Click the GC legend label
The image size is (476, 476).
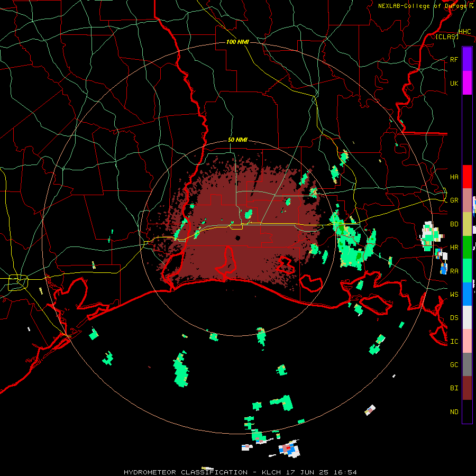tap(454, 364)
